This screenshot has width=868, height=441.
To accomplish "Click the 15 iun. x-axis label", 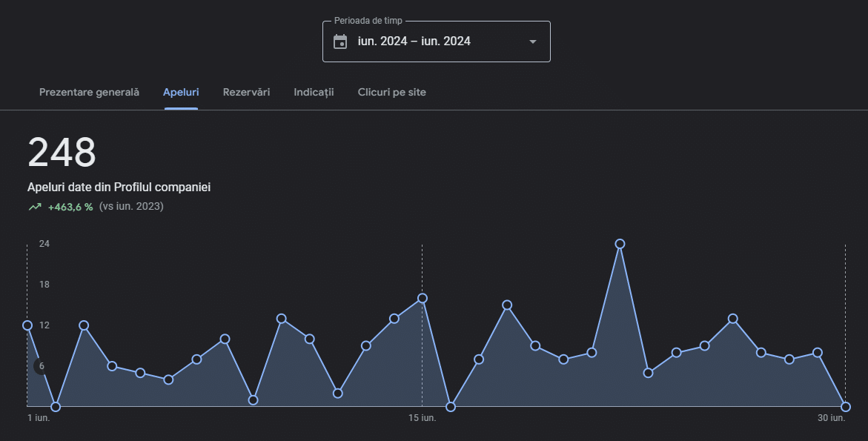I will point(423,418).
